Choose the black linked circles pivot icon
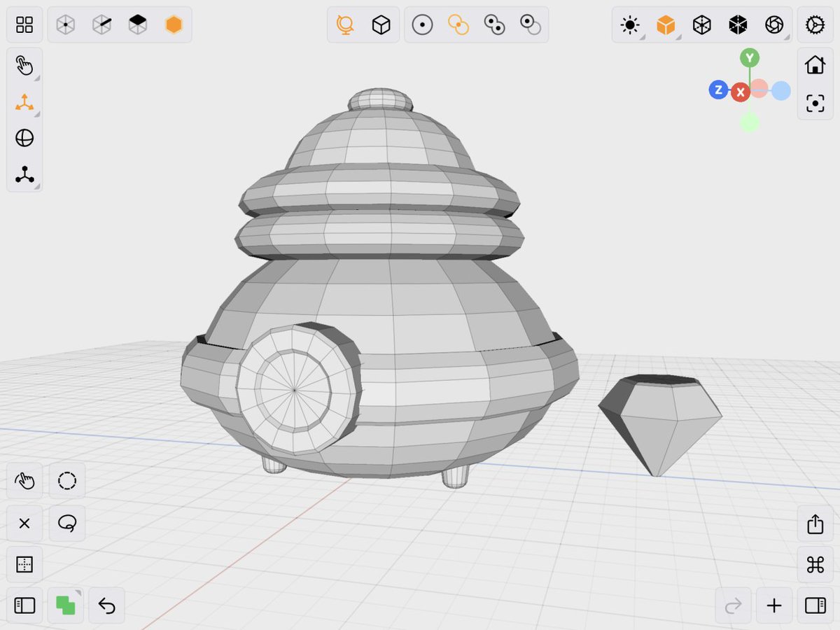This screenshot has width=840, height=630. point(494,25)
